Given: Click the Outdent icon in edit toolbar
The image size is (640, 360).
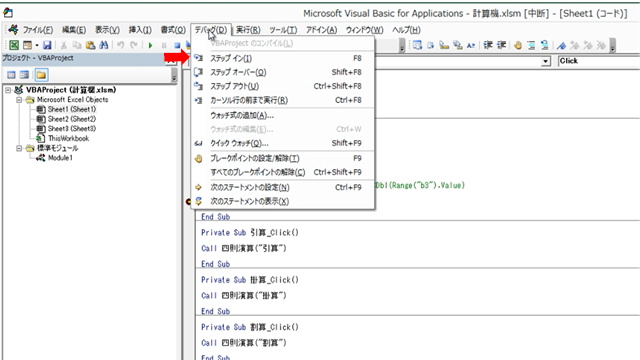Looking at the screenshot, I should click(501, 45).
